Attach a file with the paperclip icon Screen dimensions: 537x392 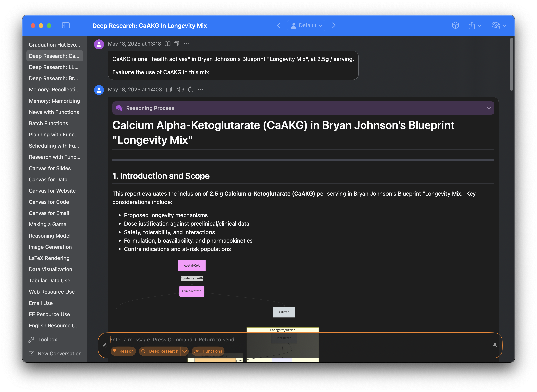point(105,346)
